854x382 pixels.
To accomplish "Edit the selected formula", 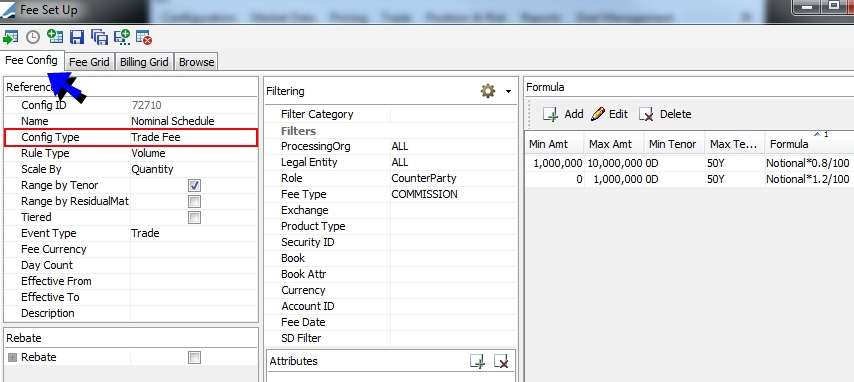I will pos(609,114).
